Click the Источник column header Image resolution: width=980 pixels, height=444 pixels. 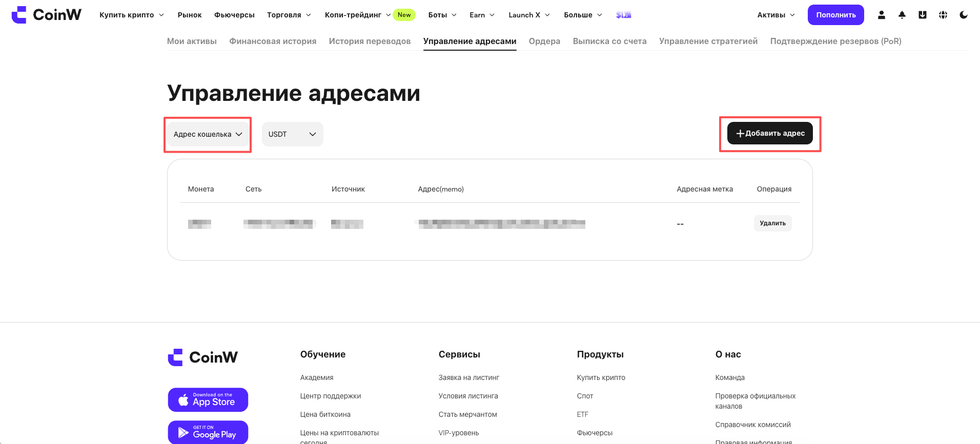[x=348, y=189]
